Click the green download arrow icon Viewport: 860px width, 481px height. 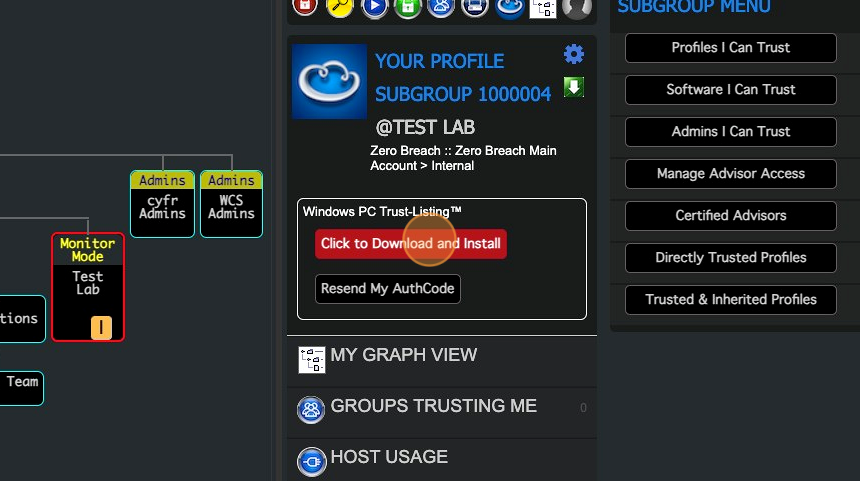coord(574,87)
